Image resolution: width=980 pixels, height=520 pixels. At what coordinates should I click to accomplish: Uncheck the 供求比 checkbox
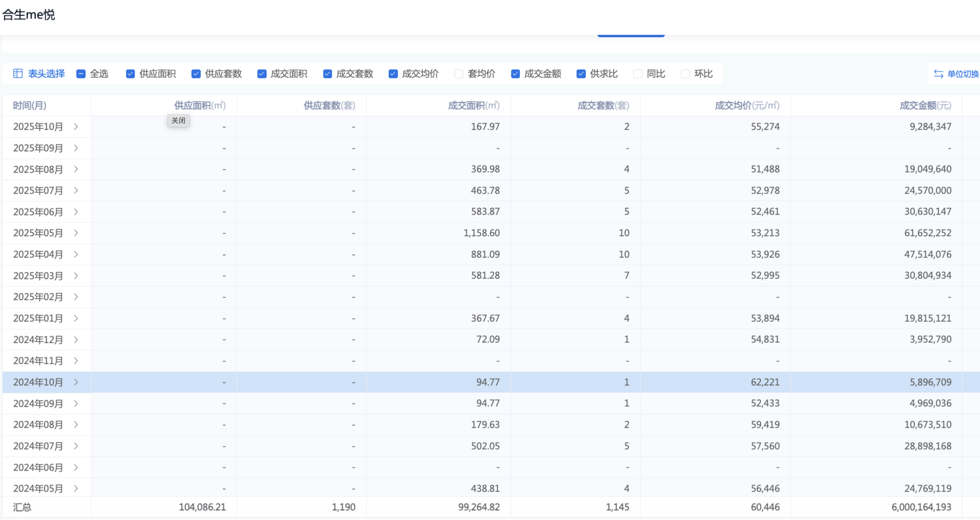pos(581,74)
